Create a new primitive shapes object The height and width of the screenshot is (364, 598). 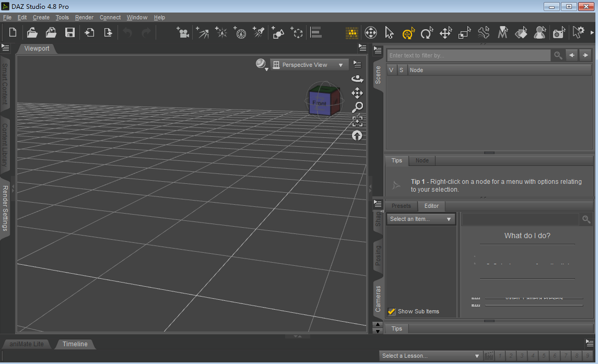tap(278, 32)
